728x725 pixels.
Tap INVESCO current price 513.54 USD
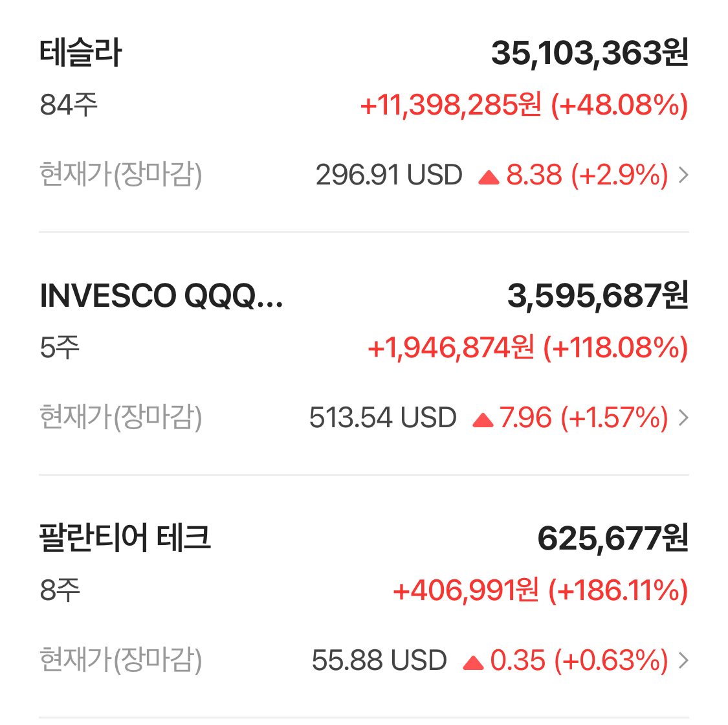tap(382, 418)
